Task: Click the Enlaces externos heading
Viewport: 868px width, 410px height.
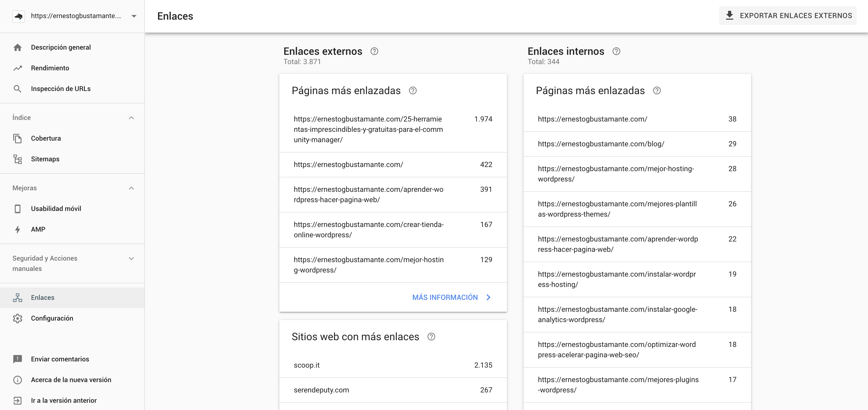Action: (323, 51)
